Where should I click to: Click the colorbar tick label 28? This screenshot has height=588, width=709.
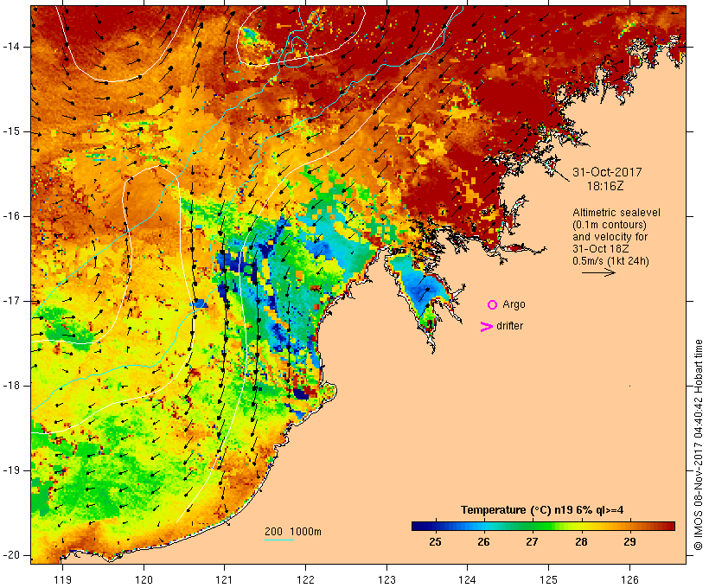(582, 542)
